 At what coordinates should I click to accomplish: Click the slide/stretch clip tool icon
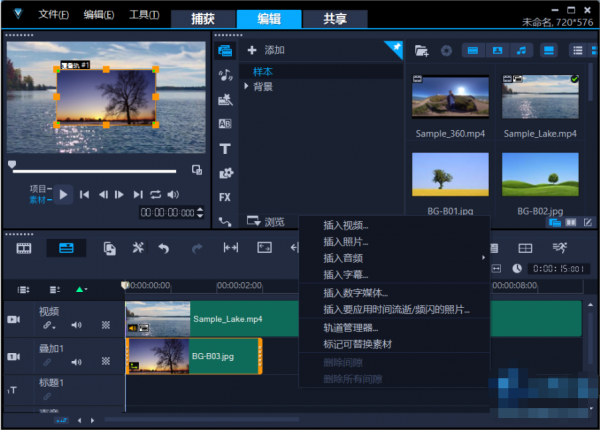pos(231,248)
